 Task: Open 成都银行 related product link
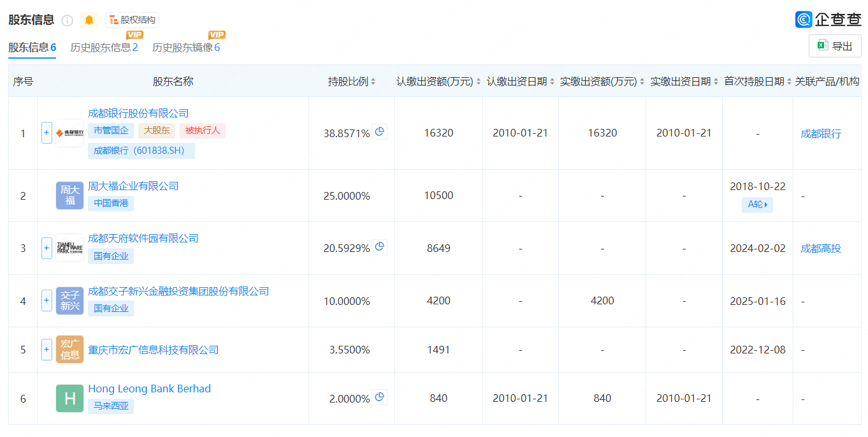click(x=821, y=134)
